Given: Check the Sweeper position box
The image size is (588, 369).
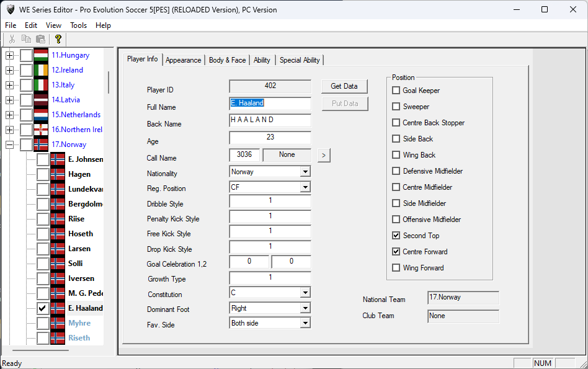Looking at the screenshot, I should coord(396,107).
